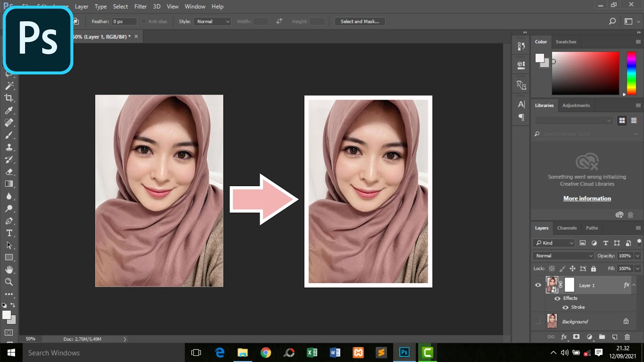This screenshot has width=644, height=362.
Task: Collapse Layer 1 effects list arrow
Action: coord(634,285)
